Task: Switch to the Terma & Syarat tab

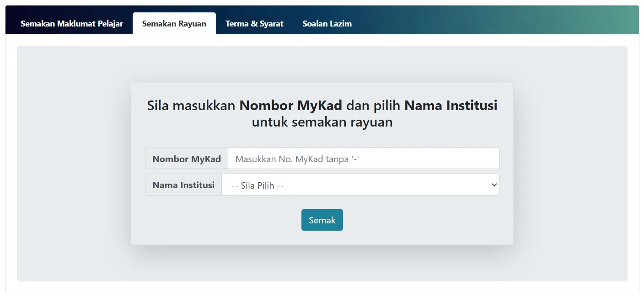Action: pos(254,24)
